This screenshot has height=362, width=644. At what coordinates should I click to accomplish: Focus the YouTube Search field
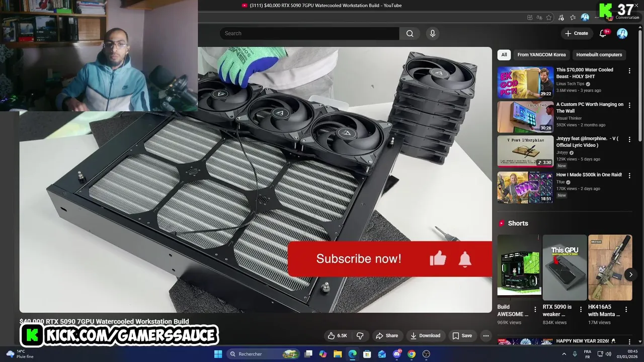coord(309,33)
